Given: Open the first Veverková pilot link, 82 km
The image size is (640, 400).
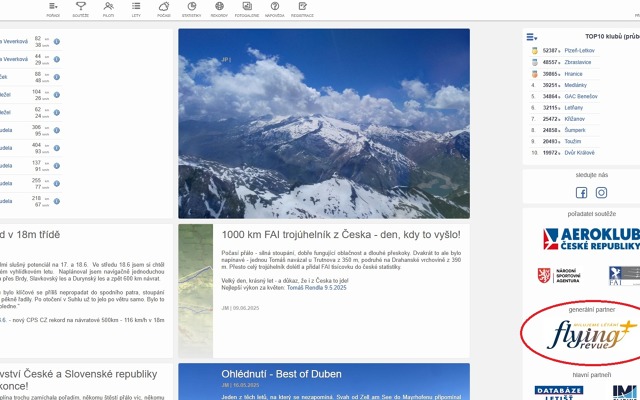Looking at the screenshot, I should [x=14, y=42].
